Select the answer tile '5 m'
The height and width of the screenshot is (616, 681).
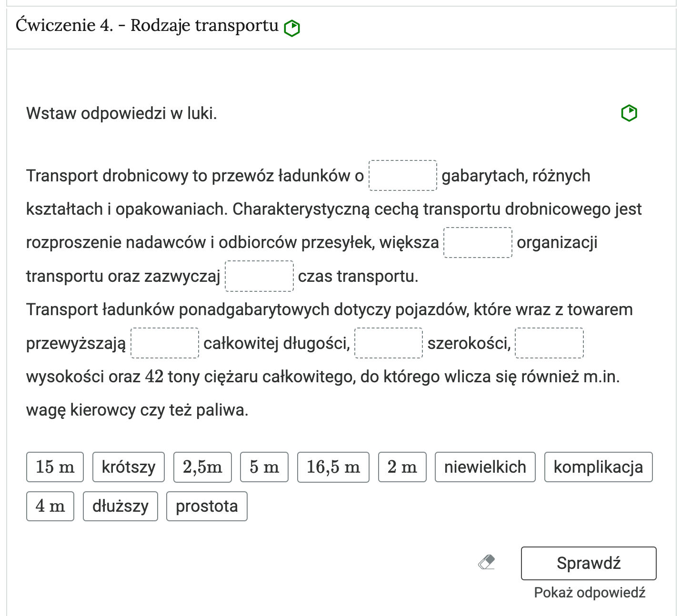point(264,467)
